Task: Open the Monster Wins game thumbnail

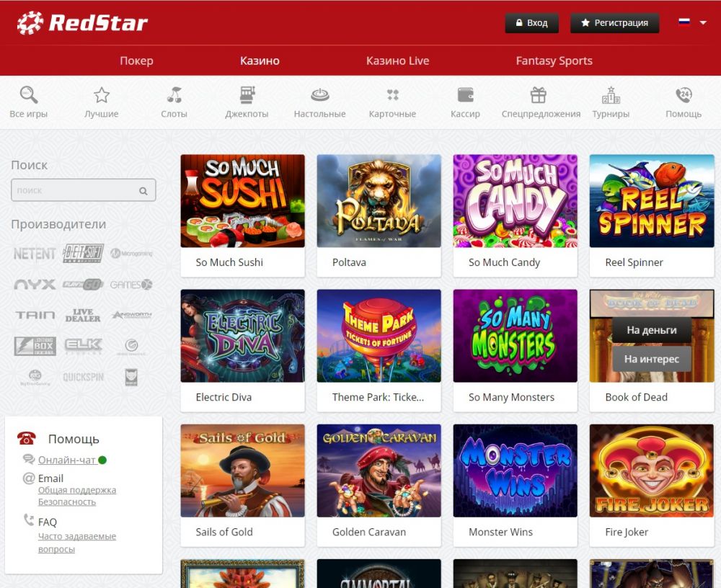Action: [x=515, y=471]
